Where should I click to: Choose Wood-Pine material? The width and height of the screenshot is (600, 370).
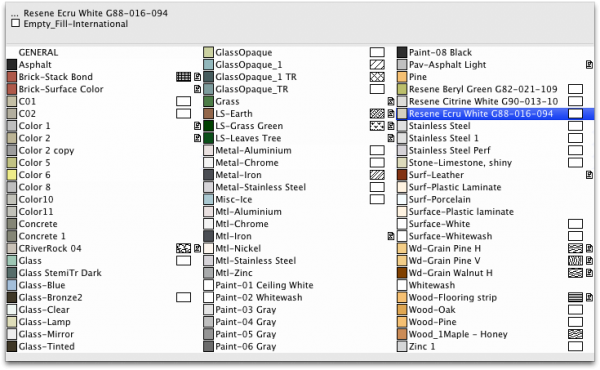coord(432,322)
